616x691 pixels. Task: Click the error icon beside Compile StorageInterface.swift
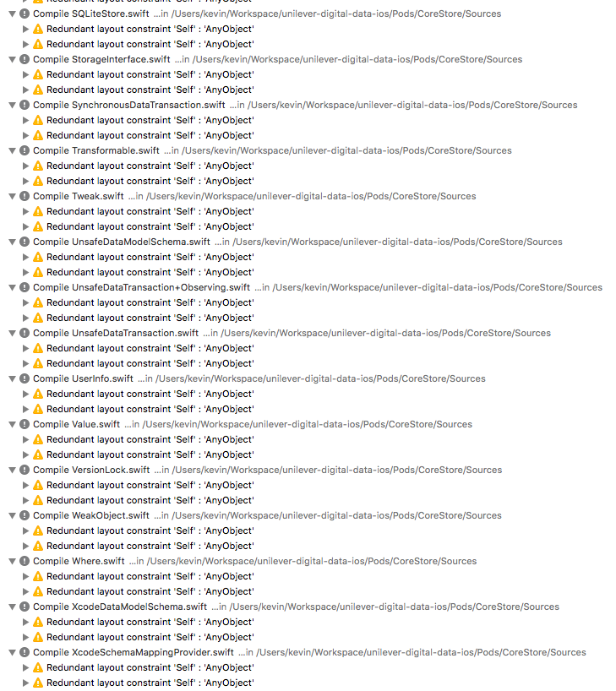tap(25, 59)
